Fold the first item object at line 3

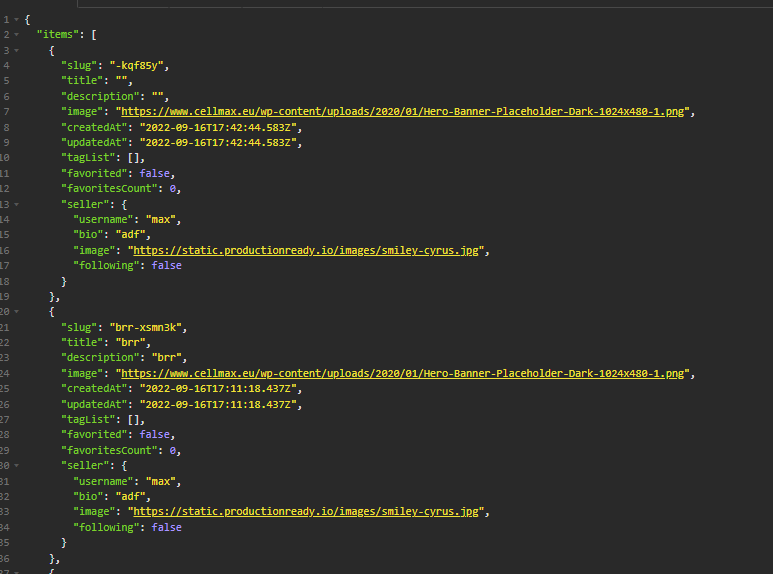[16, 50]
